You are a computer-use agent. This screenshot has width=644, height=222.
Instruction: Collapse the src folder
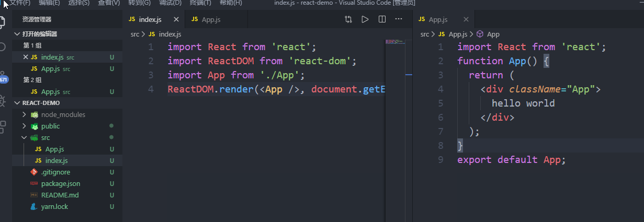pos(24,137)
